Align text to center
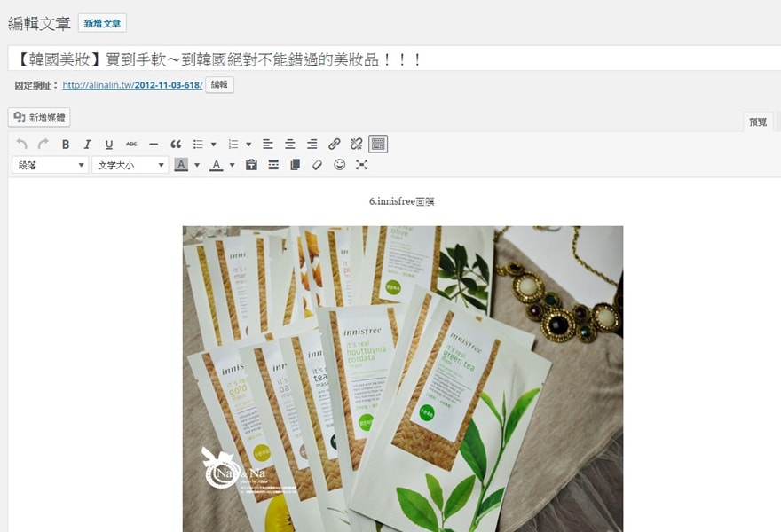The image size is (781, 532). (290, 144)
